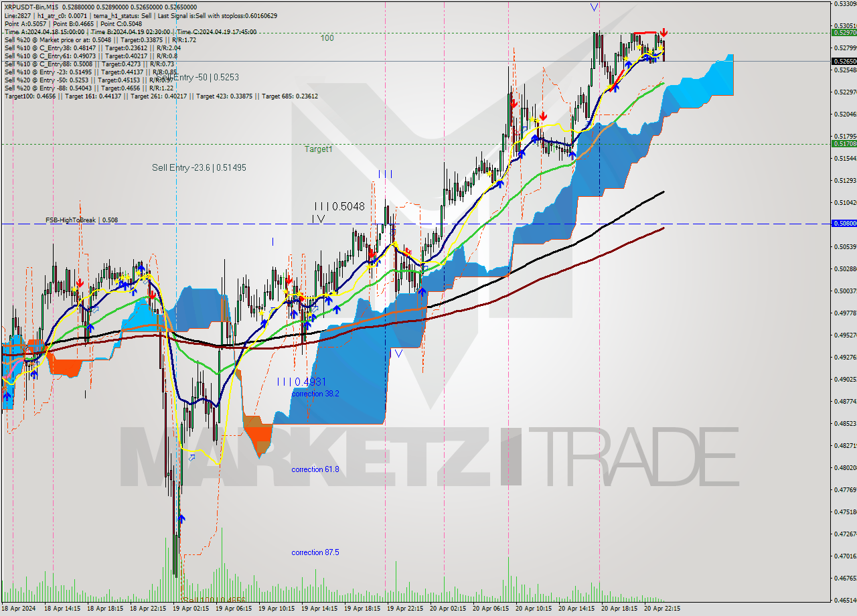Click the '19 Apr 14:15' time axis label

(x=319, y=609)
